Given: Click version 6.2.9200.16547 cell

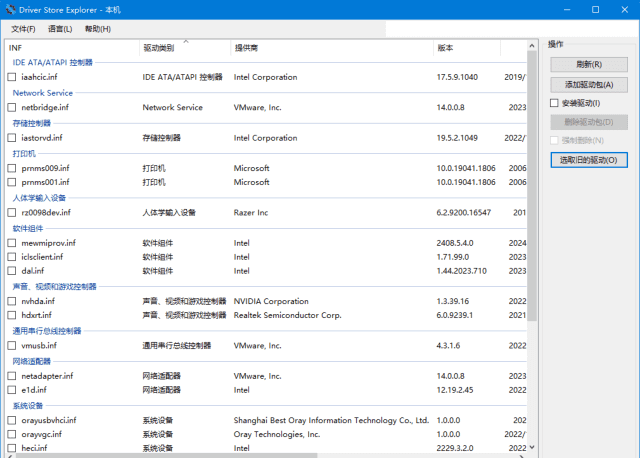Looking at the screenshot, I should 464,213.
